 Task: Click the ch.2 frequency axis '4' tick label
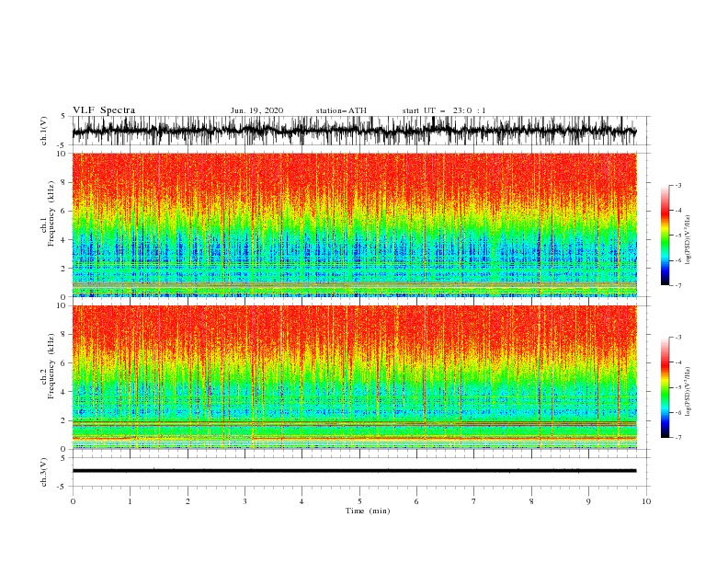tap(63, 392)
